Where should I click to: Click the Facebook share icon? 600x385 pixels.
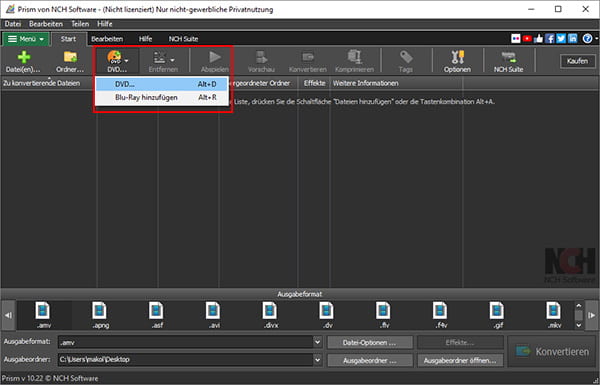tap(550, 39)
